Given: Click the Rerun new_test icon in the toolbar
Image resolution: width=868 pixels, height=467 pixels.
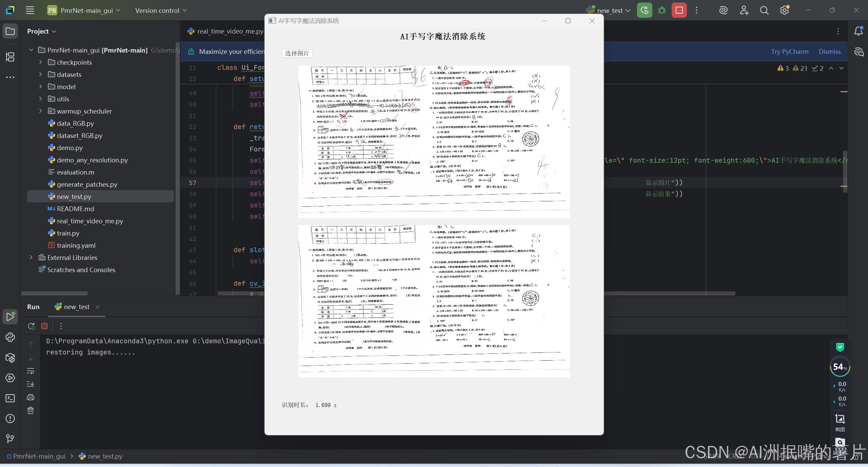Looking at the screenshot, I should pos(644,10).
